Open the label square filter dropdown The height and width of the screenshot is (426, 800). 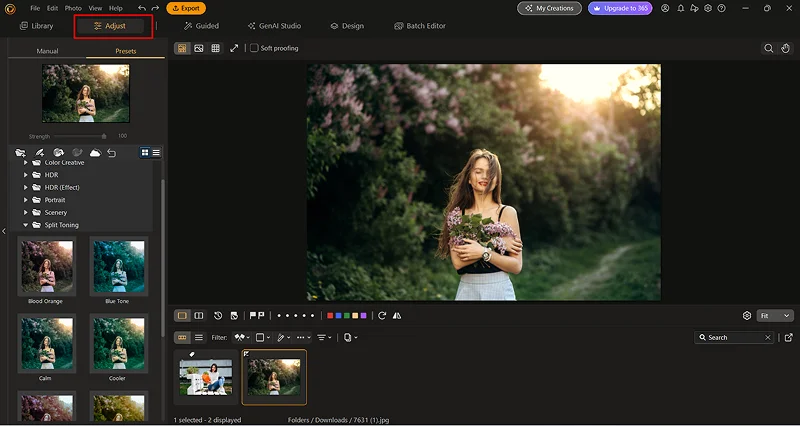click(263, 337)
